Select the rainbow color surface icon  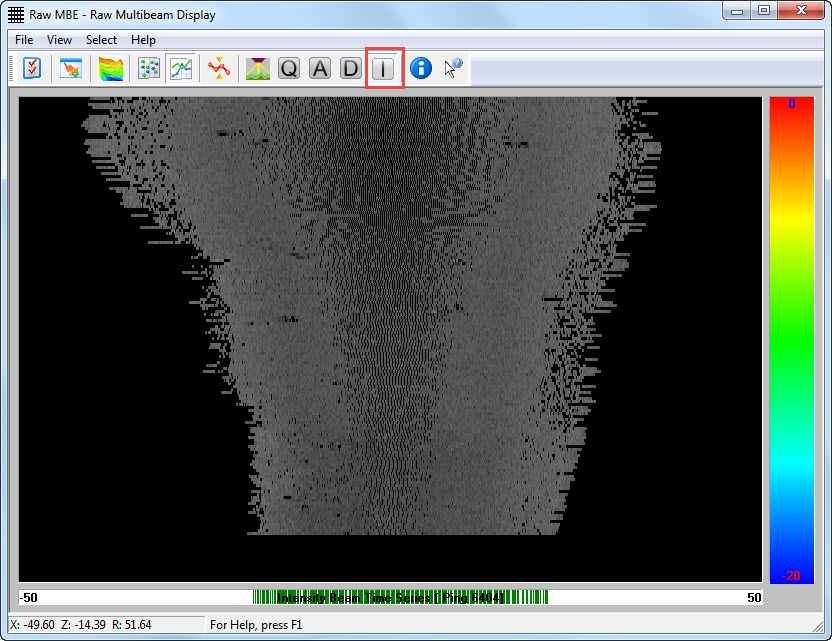[x=111, y=68]
